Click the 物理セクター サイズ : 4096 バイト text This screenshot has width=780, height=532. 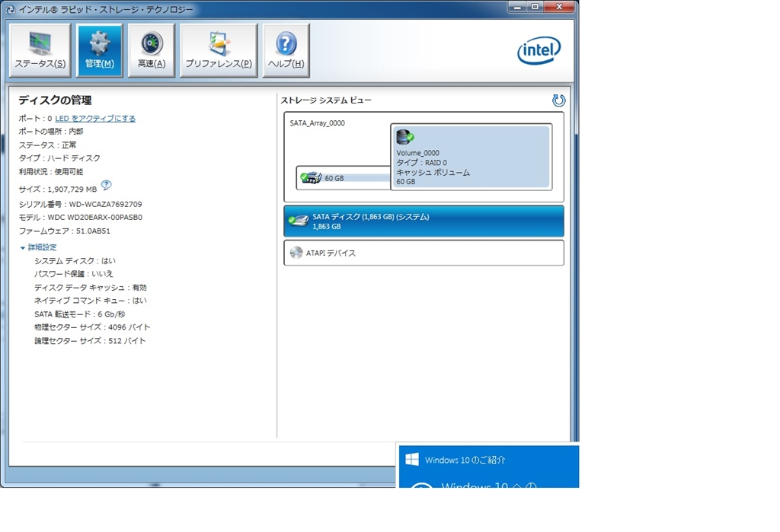92,327
